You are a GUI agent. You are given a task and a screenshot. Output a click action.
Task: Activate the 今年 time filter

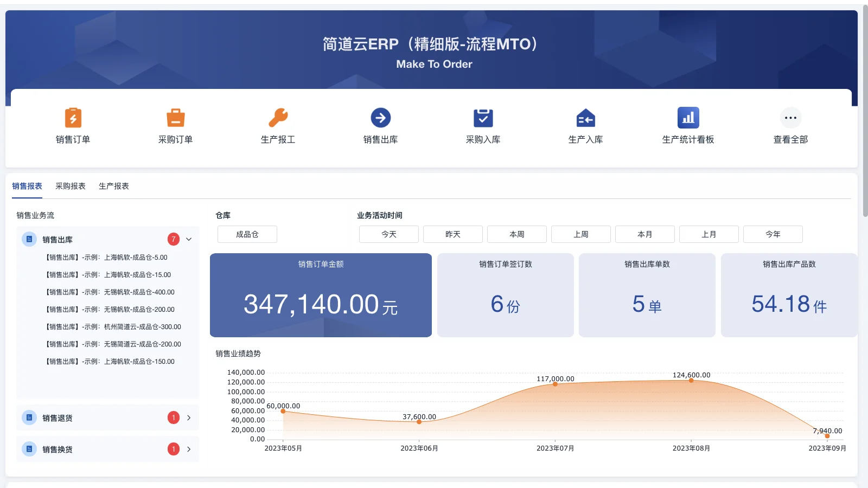[773, 234]
